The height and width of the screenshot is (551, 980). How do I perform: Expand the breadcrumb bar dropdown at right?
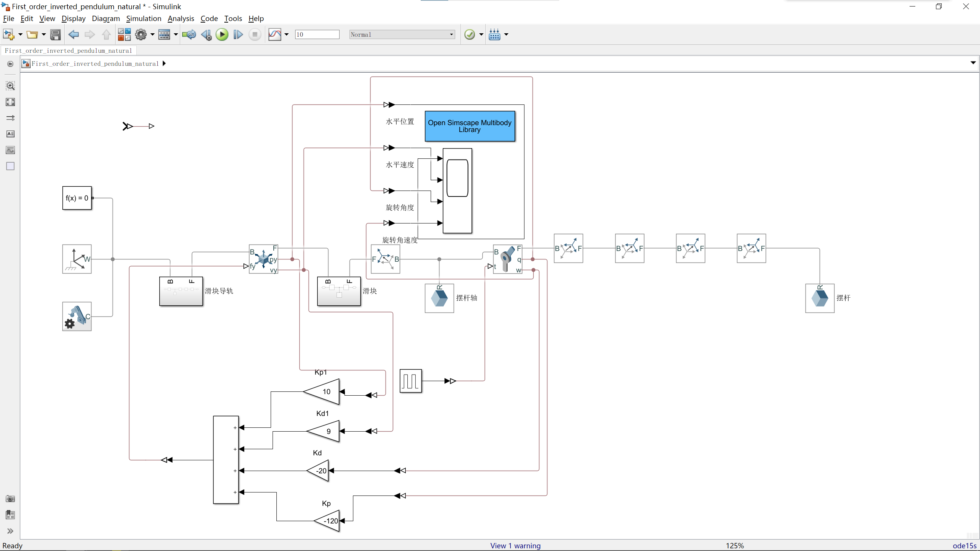(973, 63)
